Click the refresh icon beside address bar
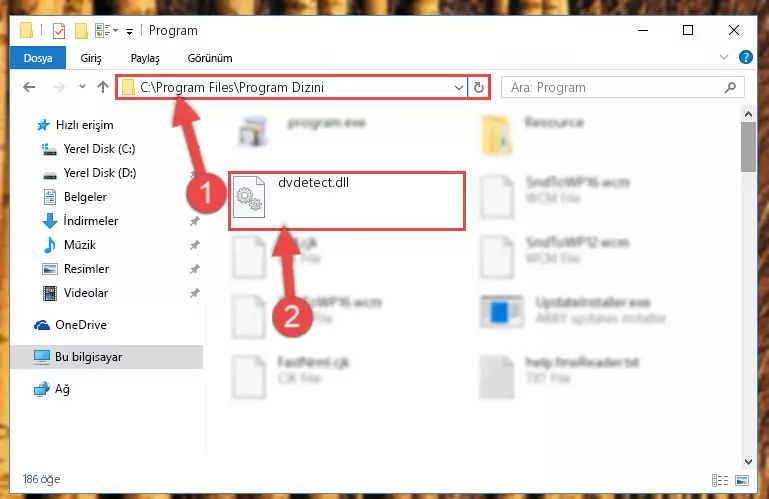This screenshot has height=499, width=769. point(479,88)
